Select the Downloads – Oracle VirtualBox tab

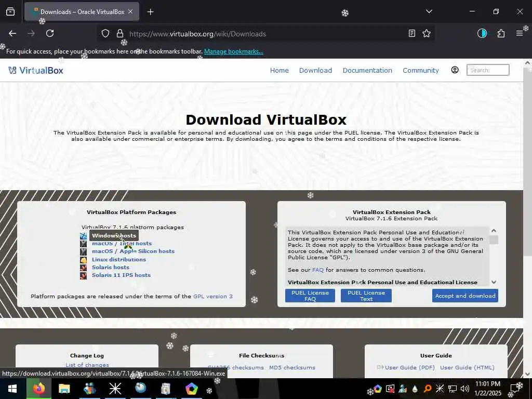(x=82, y=11)
